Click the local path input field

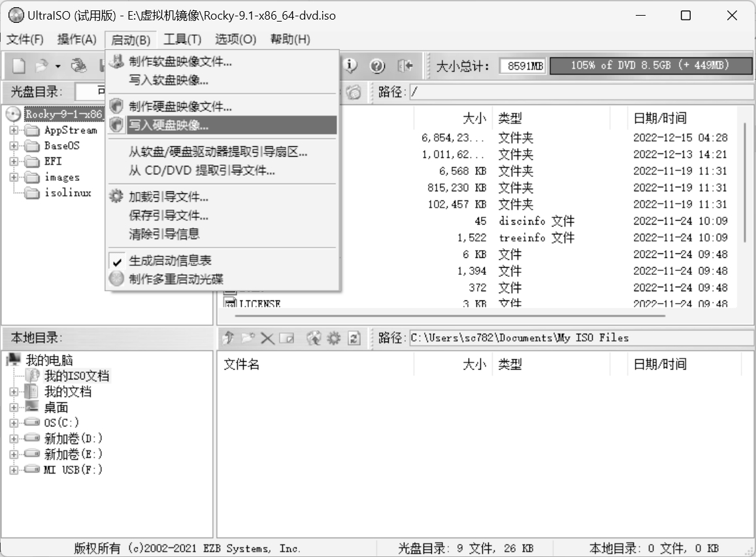[580, 338]
